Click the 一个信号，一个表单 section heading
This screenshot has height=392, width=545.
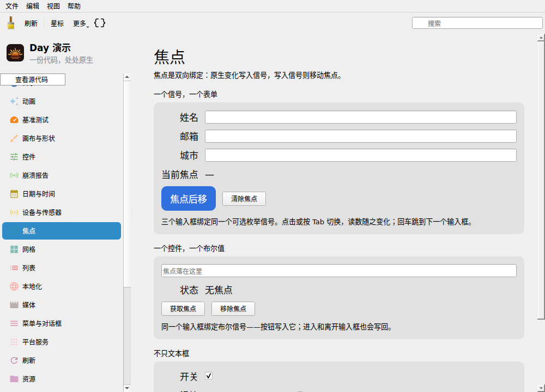[186, 94]
